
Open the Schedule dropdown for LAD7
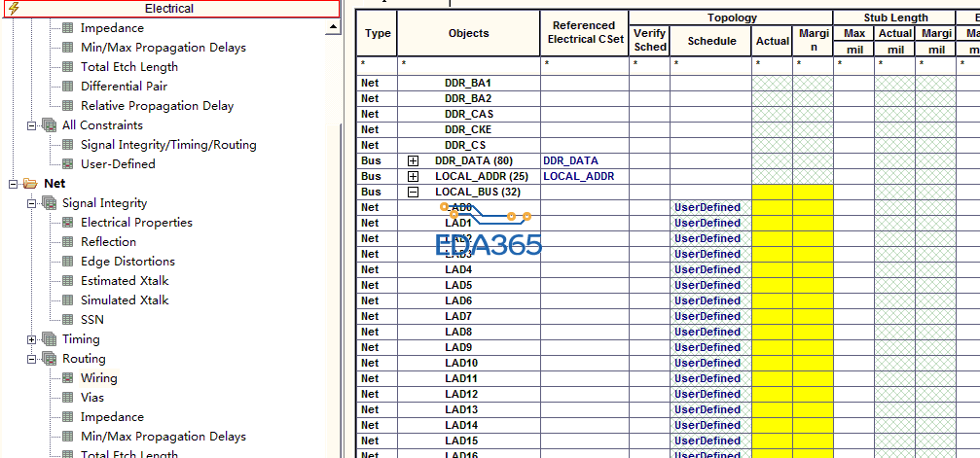coord(710,316)
